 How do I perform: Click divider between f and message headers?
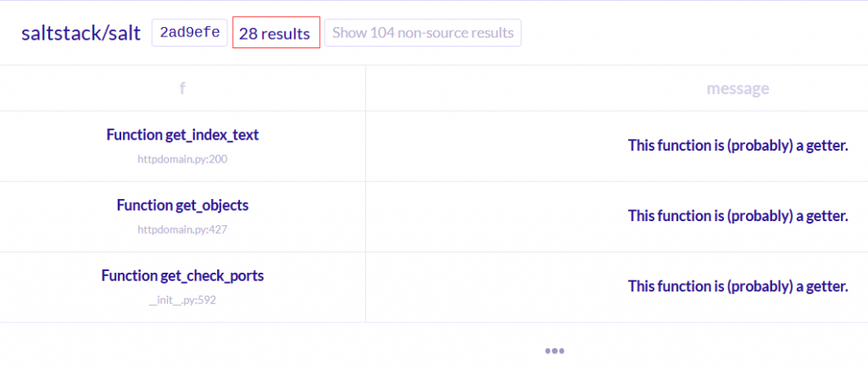pos(365,88)
